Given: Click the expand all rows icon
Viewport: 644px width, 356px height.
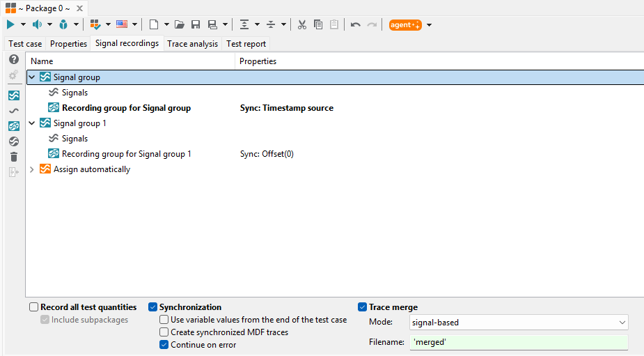Looking at the screenshot, I should (x=244, y=24).
